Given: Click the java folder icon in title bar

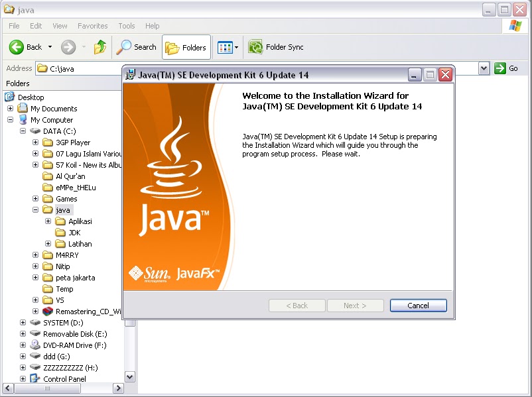Looking at the screenshot, I should (x=9, y=9).
